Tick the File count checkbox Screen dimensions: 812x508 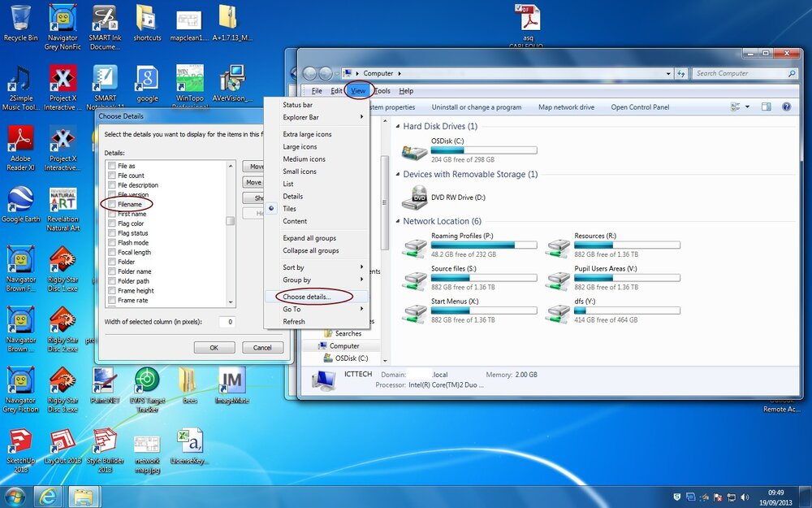(111, 176)
